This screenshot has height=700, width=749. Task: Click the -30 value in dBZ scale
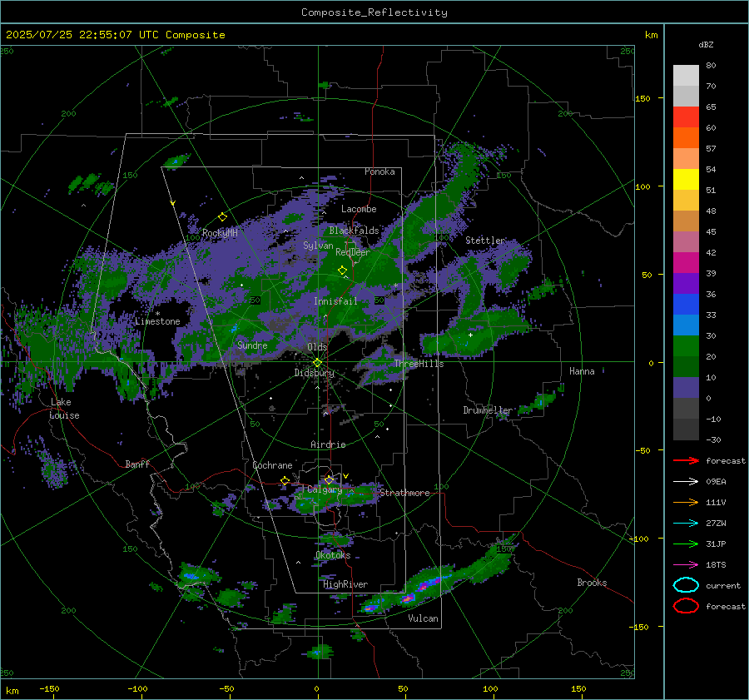(x=713, y=439)
